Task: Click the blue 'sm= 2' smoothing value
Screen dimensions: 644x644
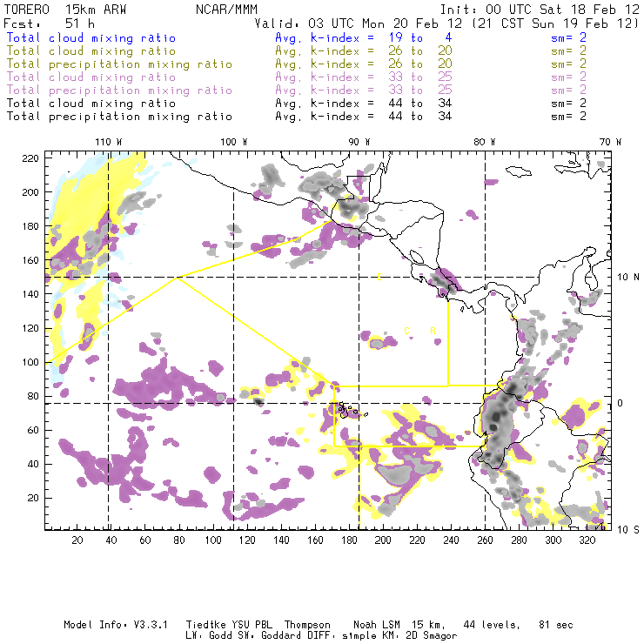Action: (568, 37)
